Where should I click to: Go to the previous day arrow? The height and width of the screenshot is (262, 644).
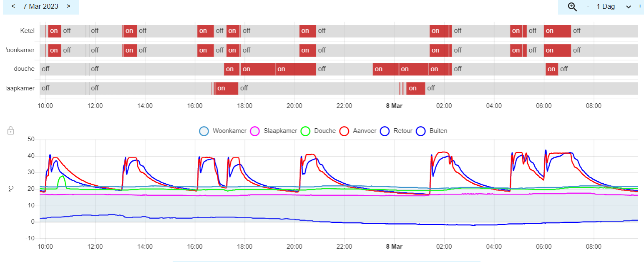[x=13, y=6]
